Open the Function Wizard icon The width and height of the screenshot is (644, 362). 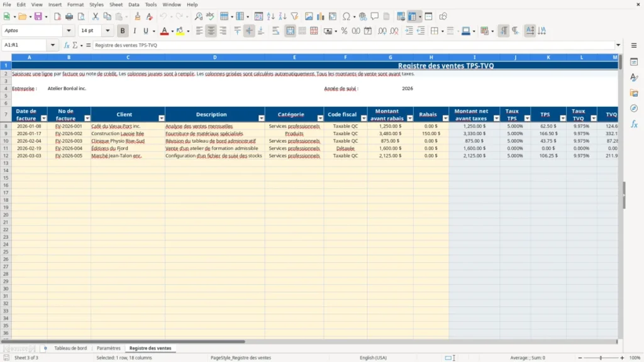pyautogui.click(x=67, y=45)
